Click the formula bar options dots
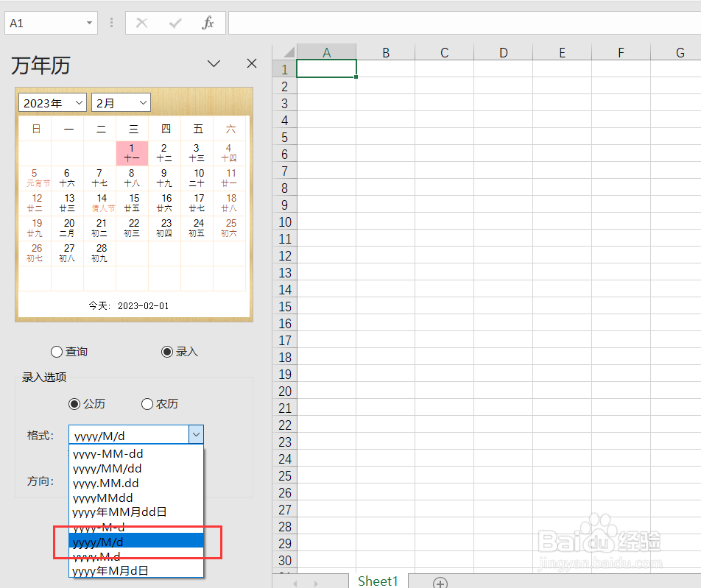Viewport: 701px width, 588px height. (111, 23)
